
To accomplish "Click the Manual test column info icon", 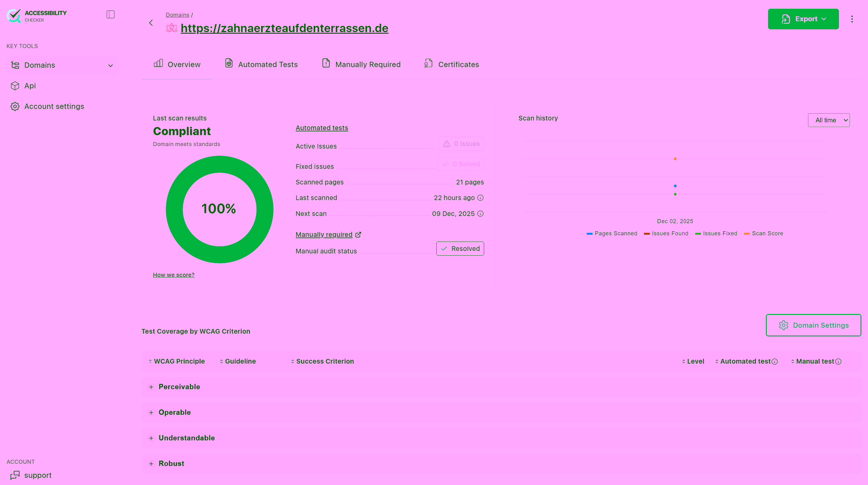I will coord(838,361).
